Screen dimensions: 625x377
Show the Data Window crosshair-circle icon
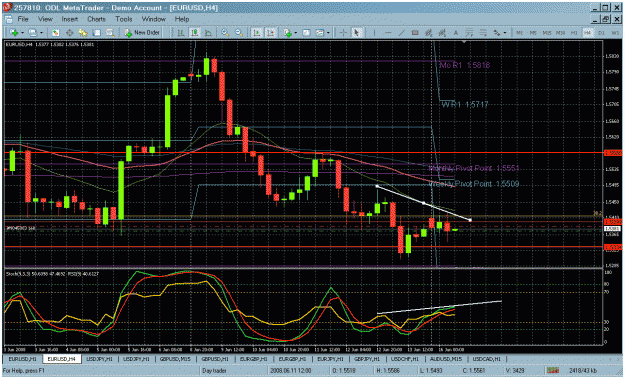pos(69,33)
